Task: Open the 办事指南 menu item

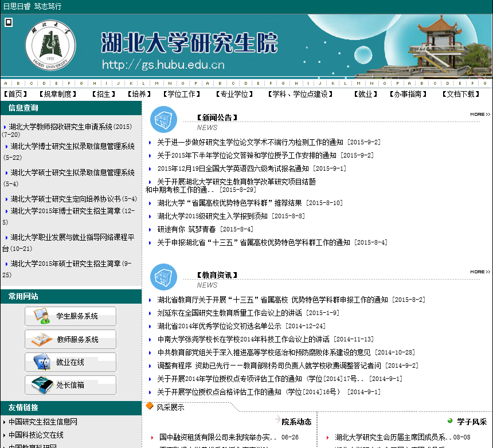Action: [408, 94]
